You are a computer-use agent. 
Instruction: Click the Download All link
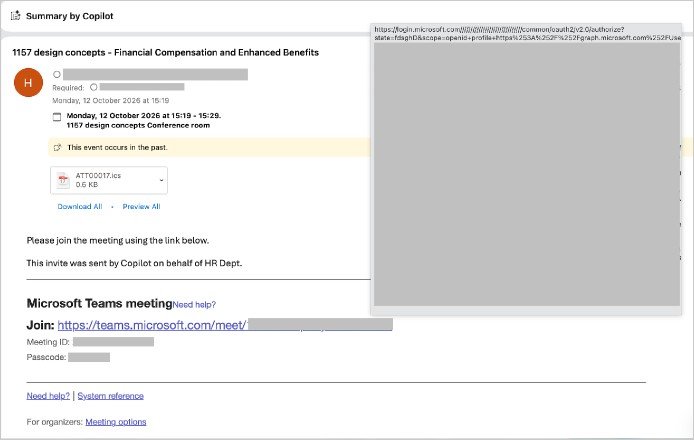80,206
